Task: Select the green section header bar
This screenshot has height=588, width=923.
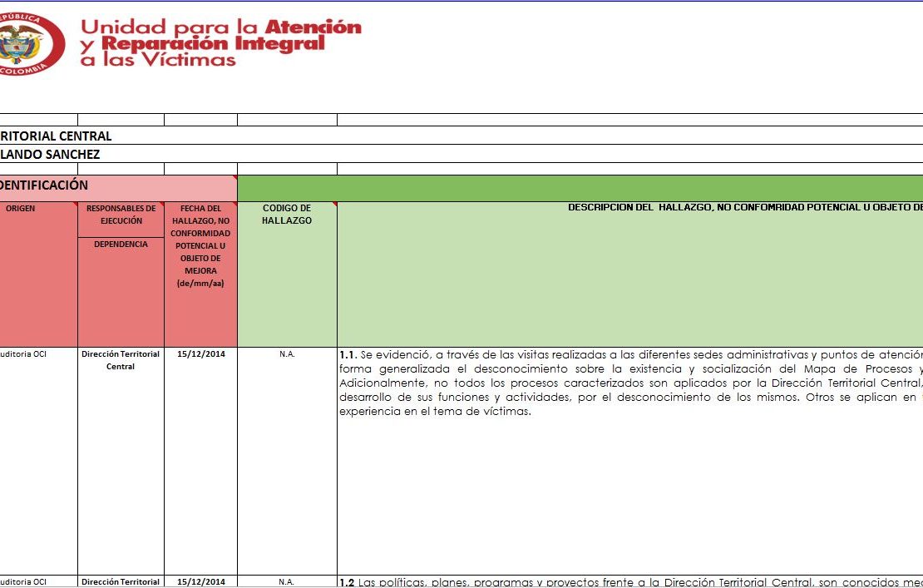Action: click(x=580, y=188)
